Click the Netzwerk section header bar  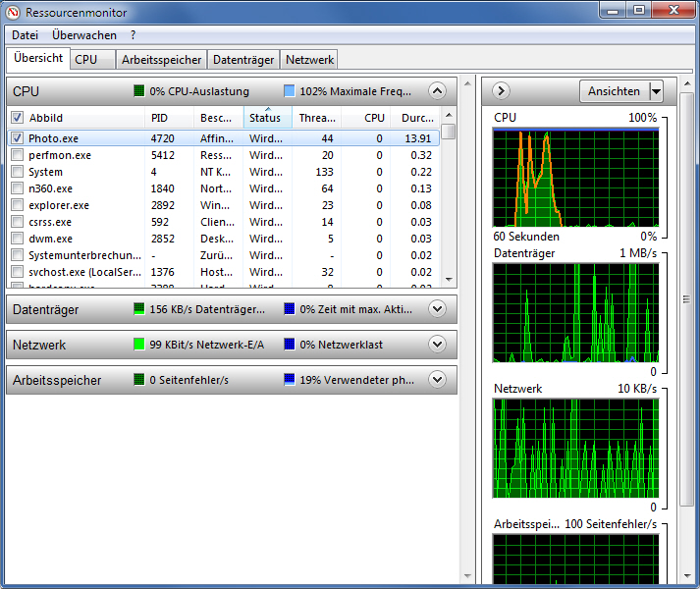pyautogui.click(x=232, y=345)
